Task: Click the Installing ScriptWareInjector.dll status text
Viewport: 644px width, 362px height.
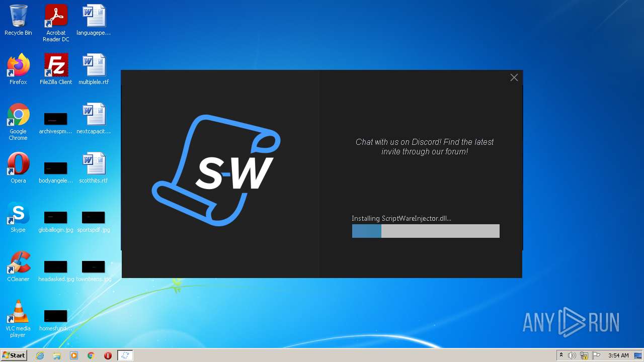Action: tap(401, 218)
